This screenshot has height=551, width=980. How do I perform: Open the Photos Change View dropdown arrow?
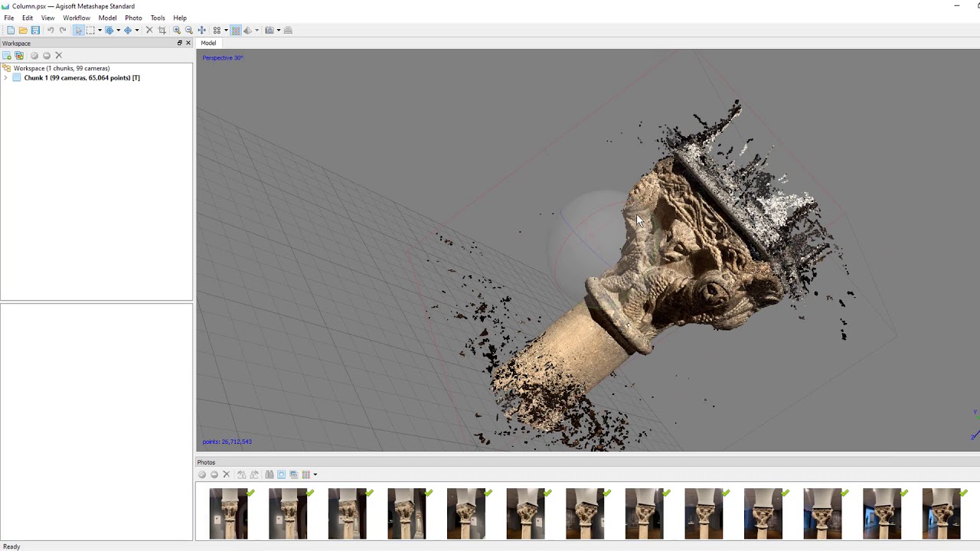coord(315,474)
